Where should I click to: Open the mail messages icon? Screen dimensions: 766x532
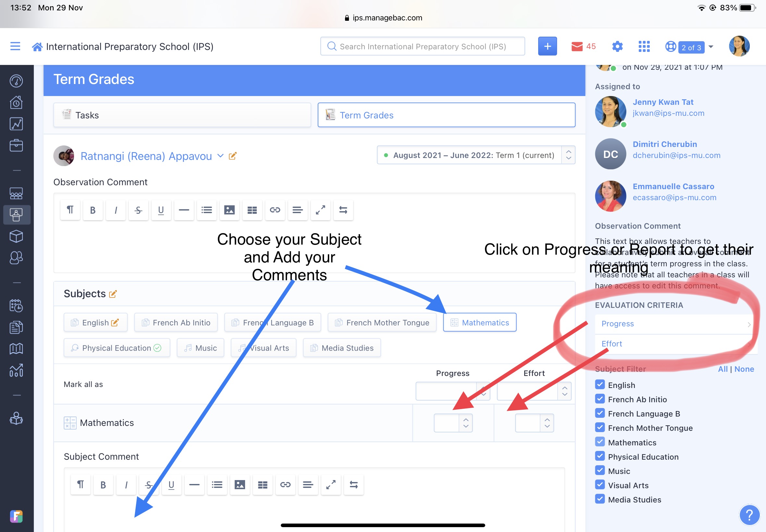coord(576,46)
